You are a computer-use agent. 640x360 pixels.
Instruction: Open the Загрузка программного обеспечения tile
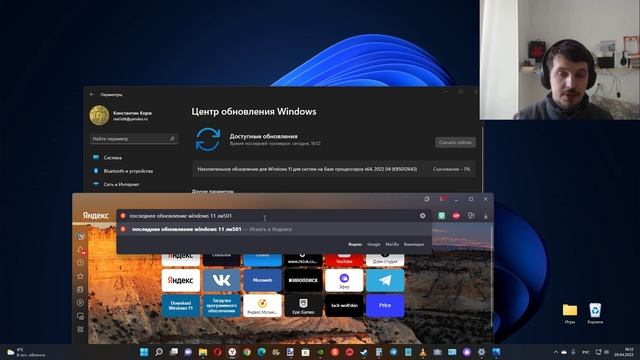pos(222,306)
